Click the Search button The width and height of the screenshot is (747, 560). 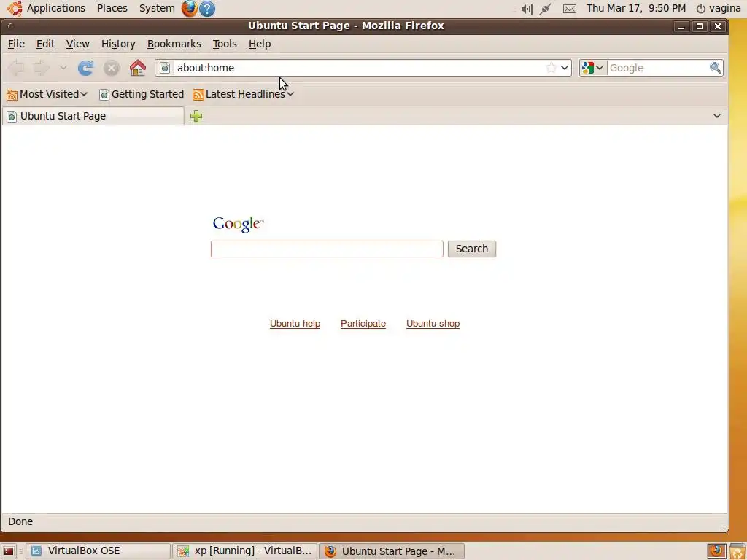click(x=472, y=249)
